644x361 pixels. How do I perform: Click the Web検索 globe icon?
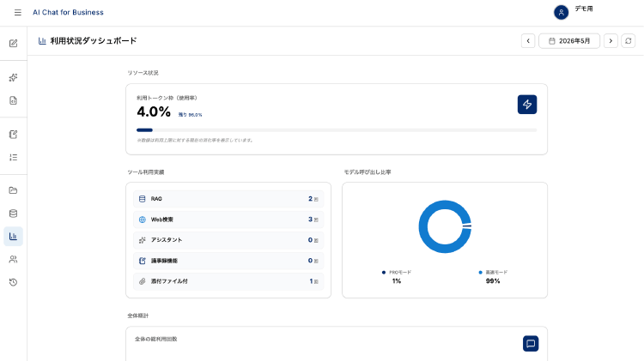142,220
